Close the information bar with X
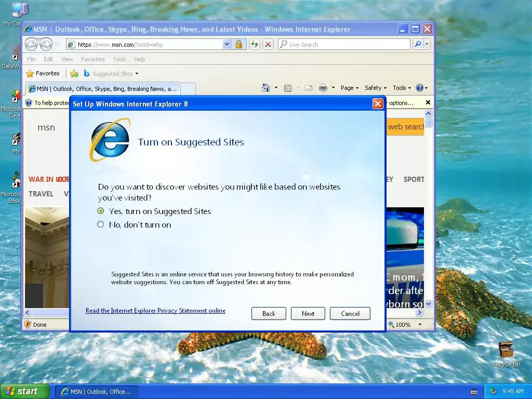Image resolution: width=532 pixels, height=399 pixels. pyautogui.click(x=428, y=102)
